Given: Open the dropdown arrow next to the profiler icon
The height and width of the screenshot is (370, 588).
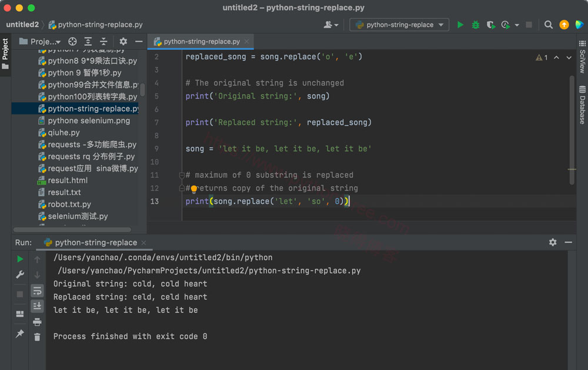Looking at the screenshot, I should coord(517,25).
